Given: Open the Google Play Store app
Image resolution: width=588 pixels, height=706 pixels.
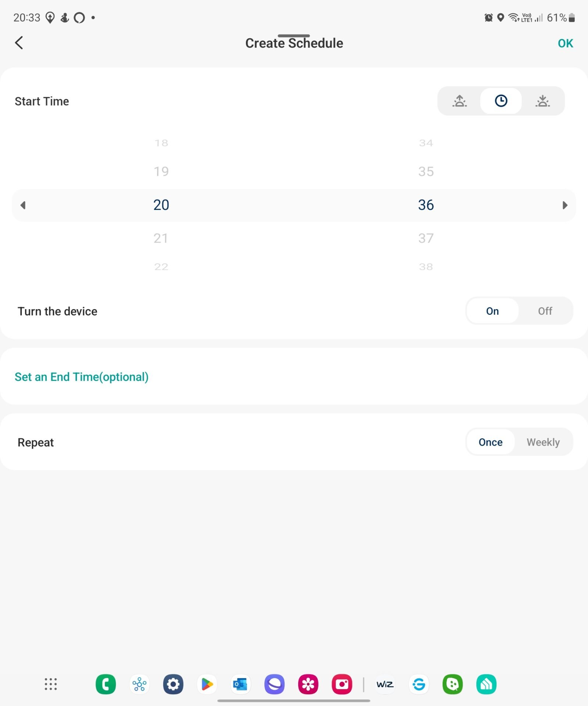Looking at the screenshot, I should click(x=207, y=684).
